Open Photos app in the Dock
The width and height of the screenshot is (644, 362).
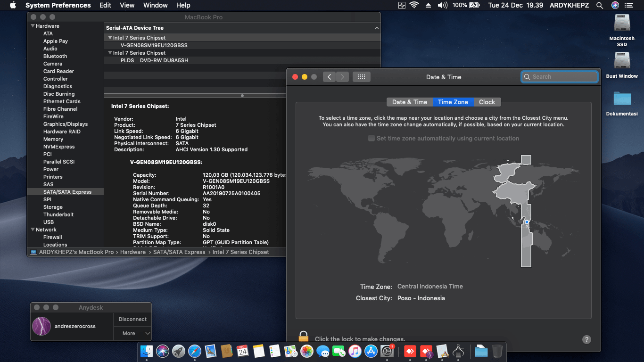(x=307, y=351)
